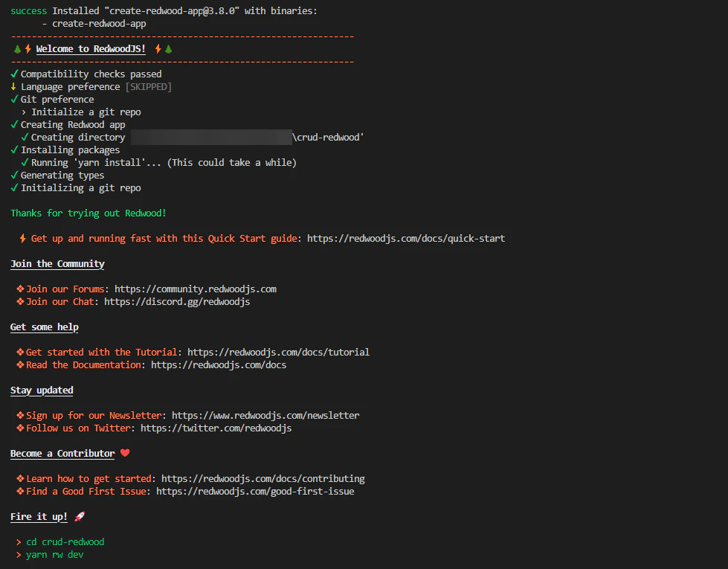Click the rocket emoji beside "Fire it up!"
The image size is (728, 569).
pos(79,516)
